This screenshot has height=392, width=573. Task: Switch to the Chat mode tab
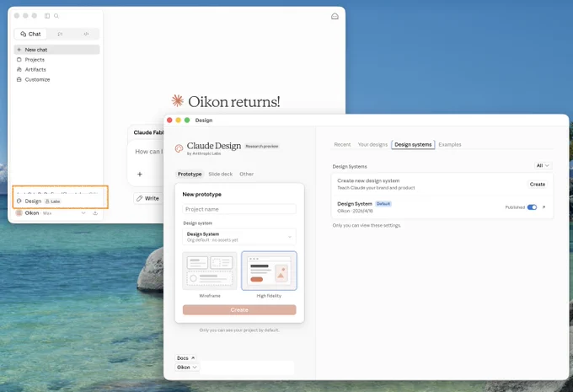[x=30, y=34]
